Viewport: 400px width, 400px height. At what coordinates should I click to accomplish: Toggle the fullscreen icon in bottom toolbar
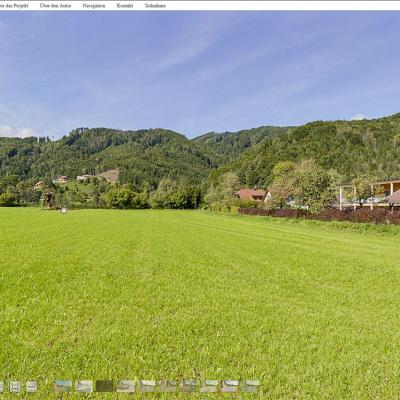(15, 386)
